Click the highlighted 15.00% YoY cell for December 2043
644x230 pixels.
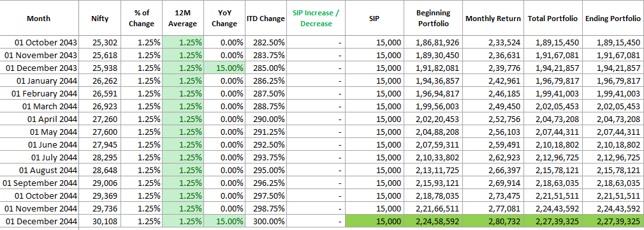[x=224, y=68]
